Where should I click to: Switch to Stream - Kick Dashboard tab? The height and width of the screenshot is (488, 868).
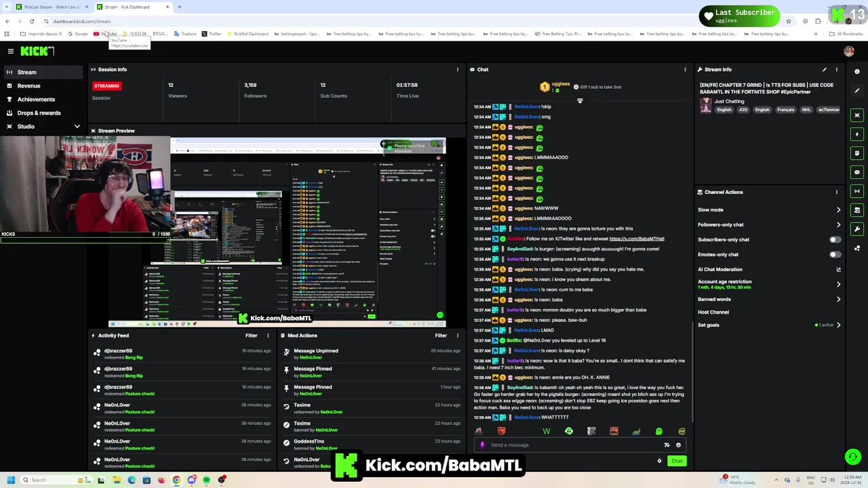tap(132, 7)
